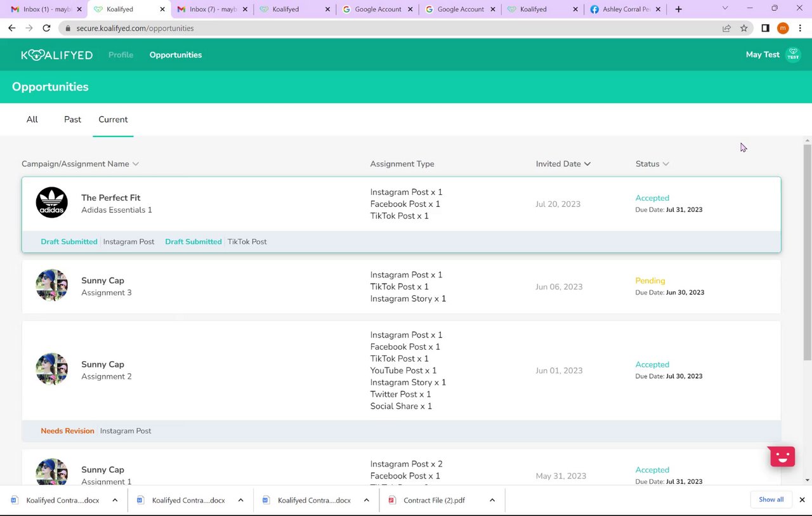812x516 pixels.
Task: Open The Perfect Fit campaign
Action: (111, 197)
